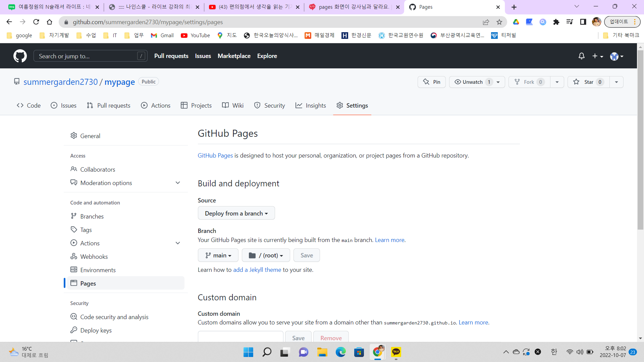Viewport: 644px width, 362px height.
Task: Expand the Star lists dropdown arrow
Action: (x=616, y=82)
